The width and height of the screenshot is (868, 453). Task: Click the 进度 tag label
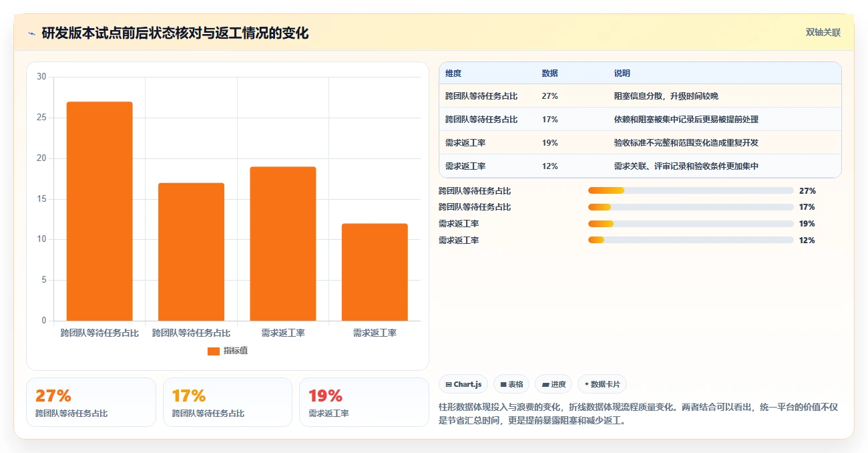558,385
